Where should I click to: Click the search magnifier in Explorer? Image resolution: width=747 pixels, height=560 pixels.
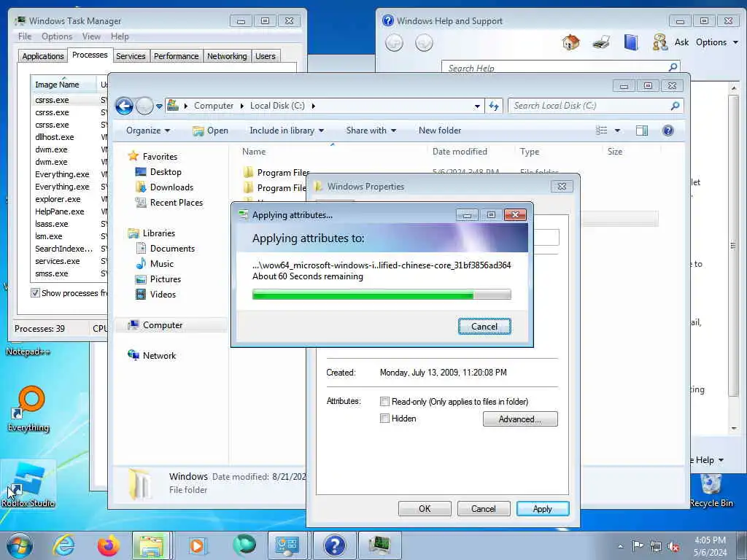675,106
